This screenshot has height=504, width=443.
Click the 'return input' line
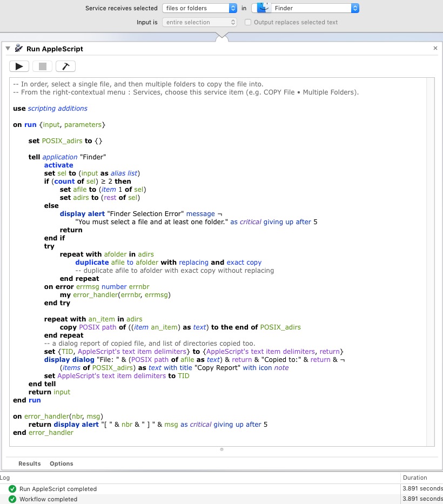click(49, 392)
